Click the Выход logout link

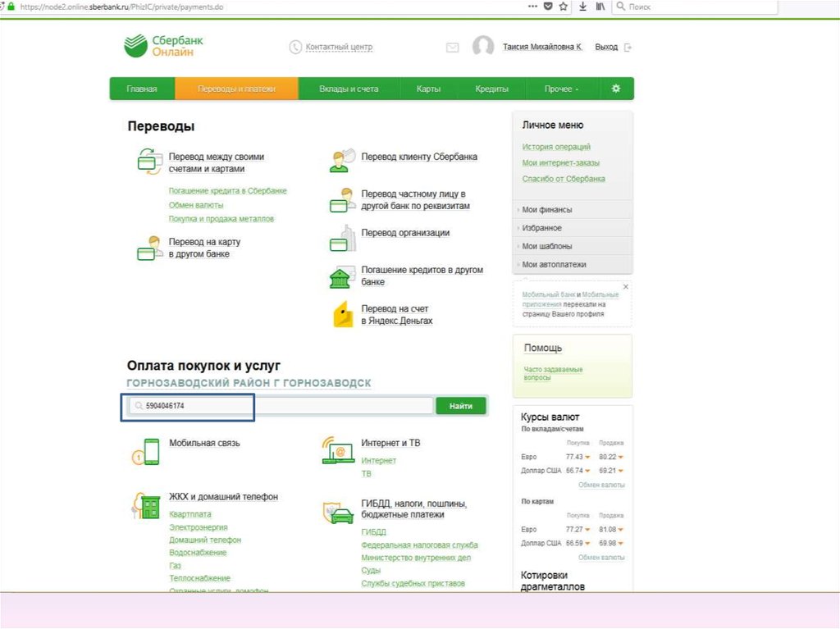pyautogui.click(x=606, y=48)
